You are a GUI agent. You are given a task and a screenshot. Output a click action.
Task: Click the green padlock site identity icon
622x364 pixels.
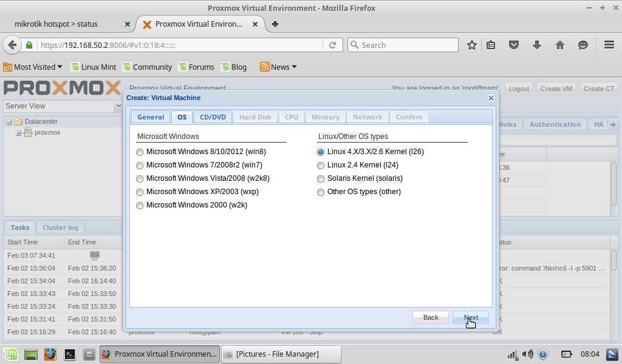click(29, 45)
